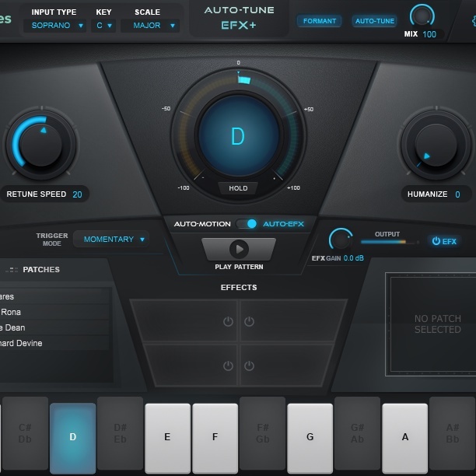
Task: Open the Trigger Mode MOMENTARY dropdown
Action: [x=111, y=240]
